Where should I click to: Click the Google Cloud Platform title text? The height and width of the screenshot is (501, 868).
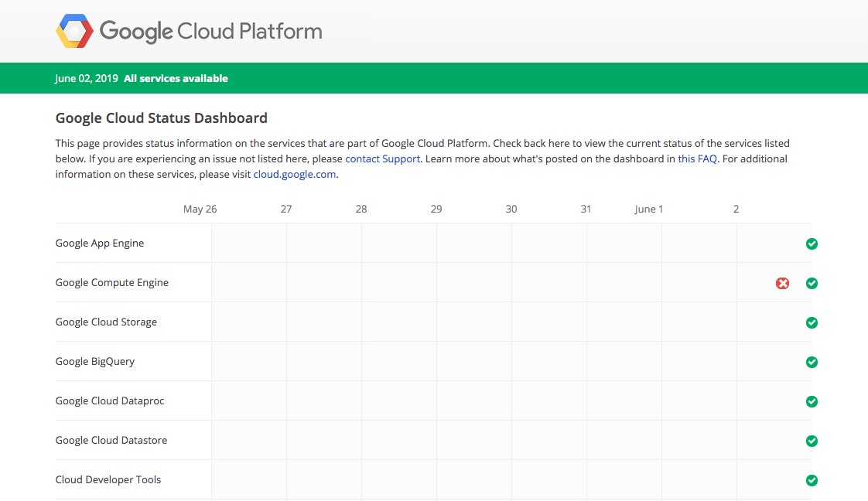pyautogui.click(x=211, y=32)
